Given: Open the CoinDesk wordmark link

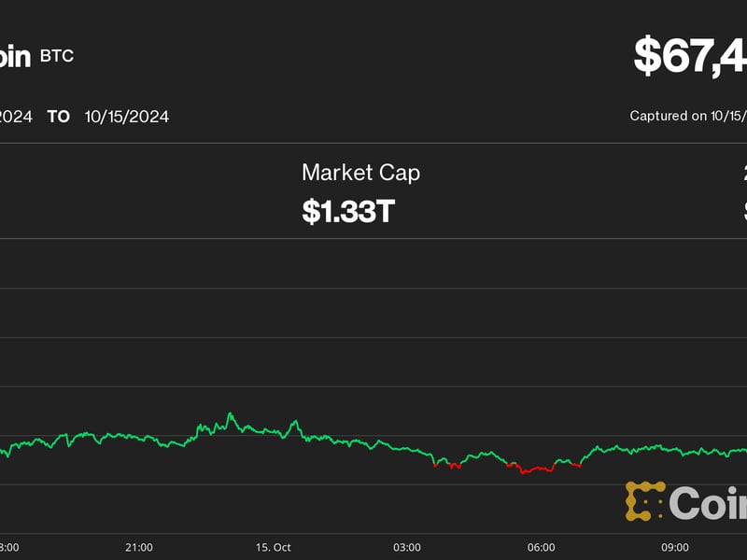Looking at the screenshot, I should 708,503.
